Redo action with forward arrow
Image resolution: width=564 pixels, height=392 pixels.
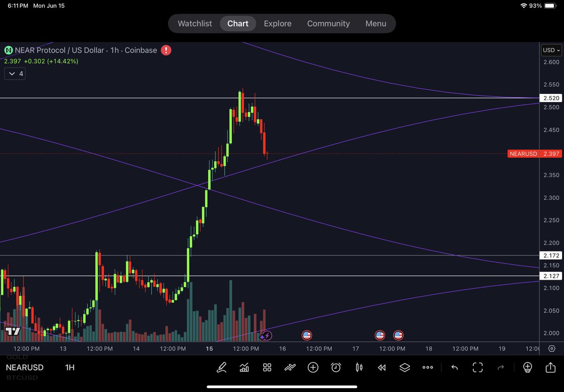click(501, 368)
